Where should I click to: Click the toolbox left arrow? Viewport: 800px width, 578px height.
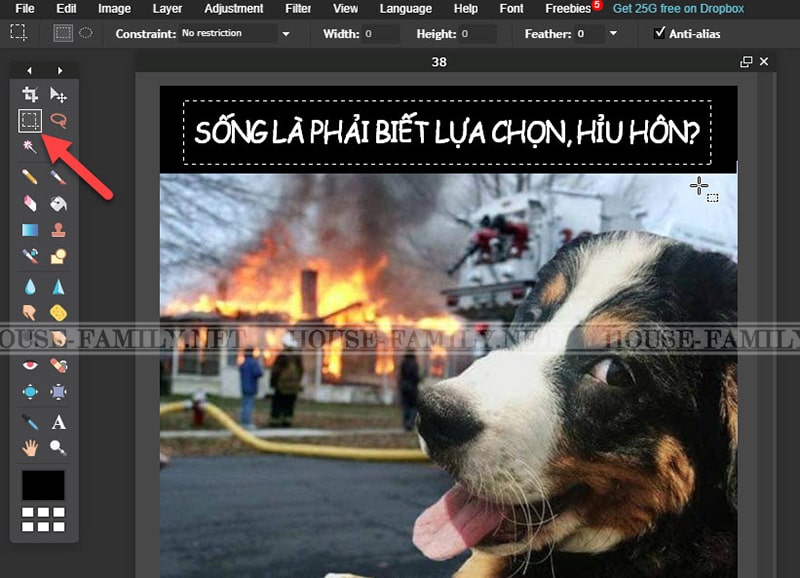[x=29, y=70]
